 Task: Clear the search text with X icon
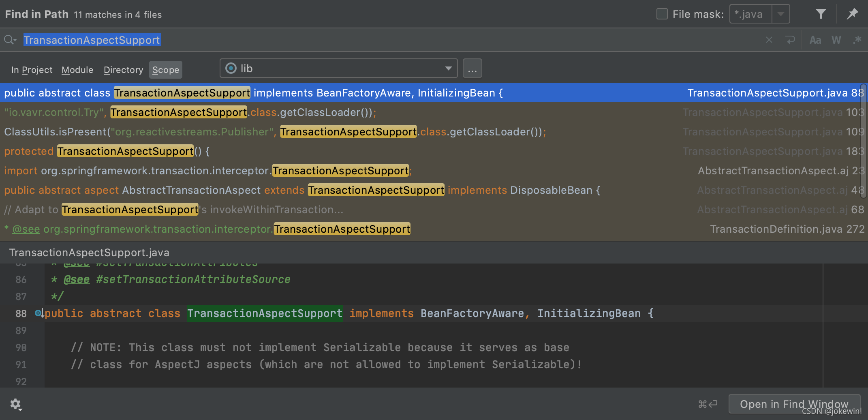(769, 40)
